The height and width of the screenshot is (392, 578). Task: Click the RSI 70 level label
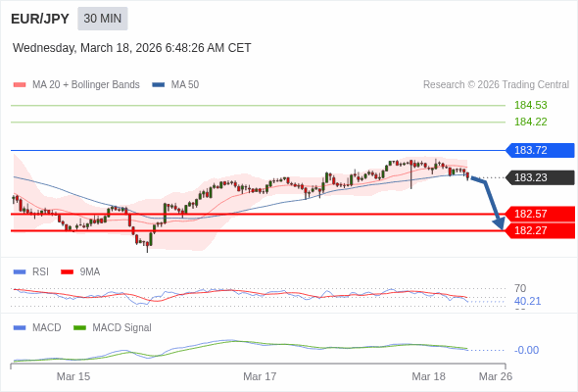tap(520, 288)
